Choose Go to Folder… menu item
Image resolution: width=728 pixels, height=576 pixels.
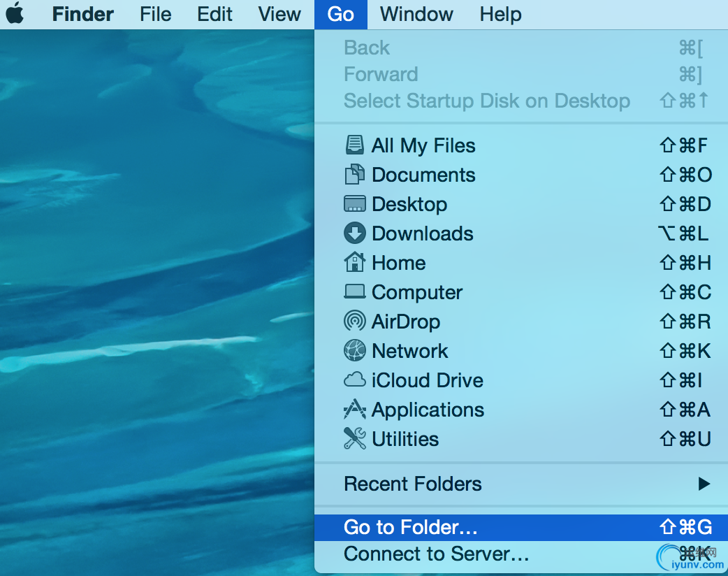coord(521,527)
